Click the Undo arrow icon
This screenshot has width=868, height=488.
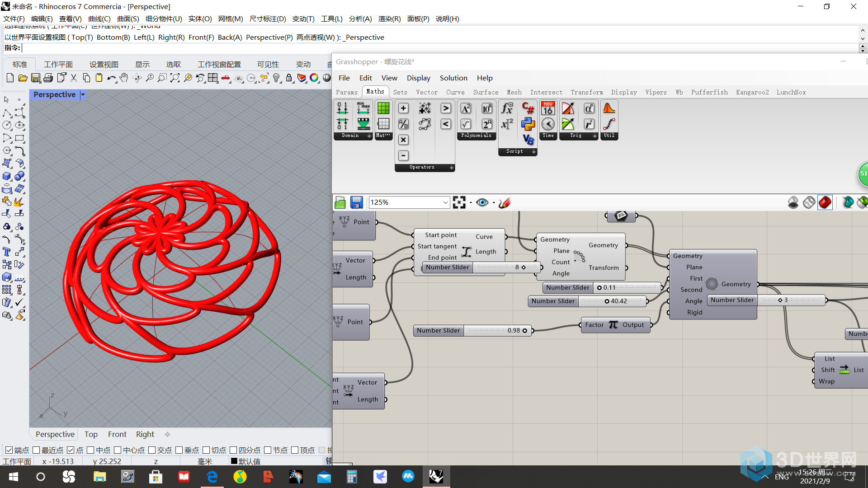[111, 78]
